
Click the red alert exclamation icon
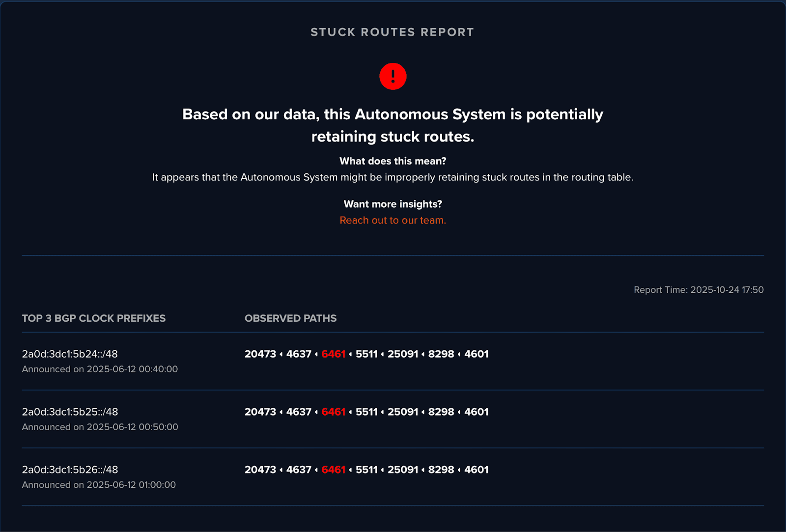click(x=392, y=76)
